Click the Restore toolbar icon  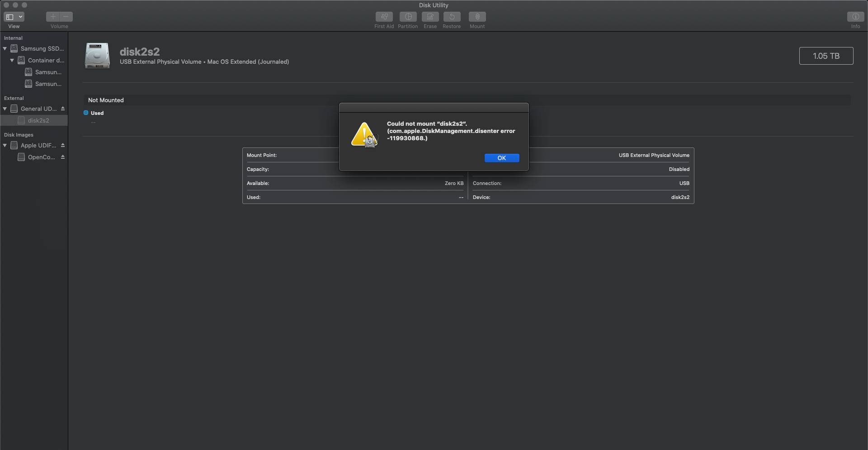point(452,17)
